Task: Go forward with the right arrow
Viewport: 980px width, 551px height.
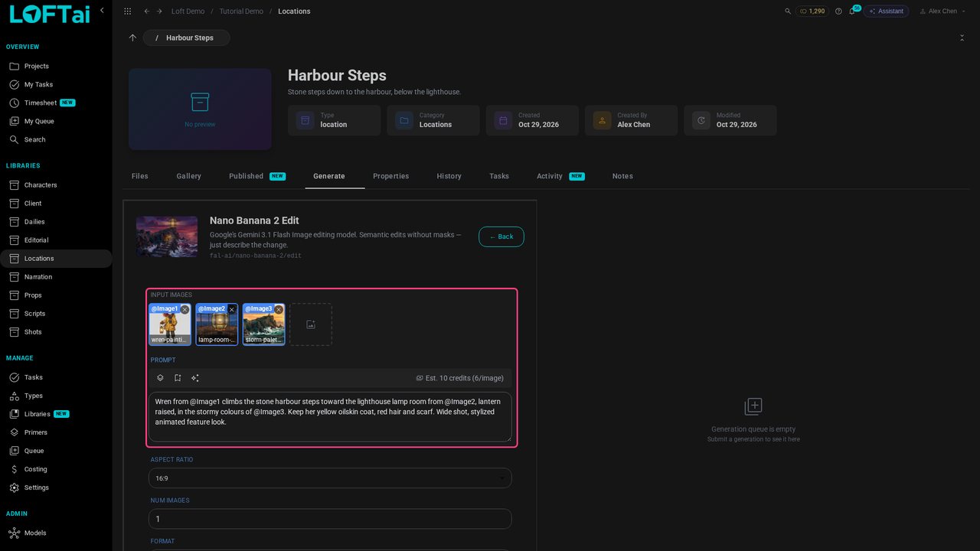Action: tap(159, 11)
